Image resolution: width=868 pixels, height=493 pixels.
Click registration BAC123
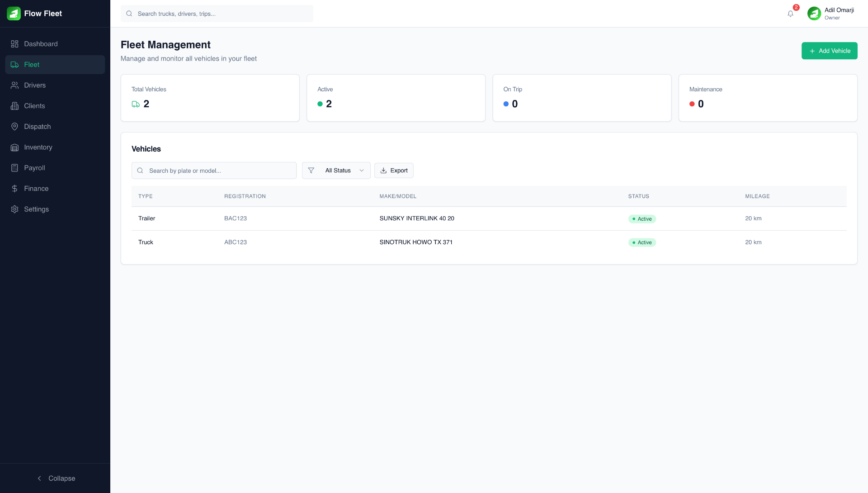click(x=236, y=218)
